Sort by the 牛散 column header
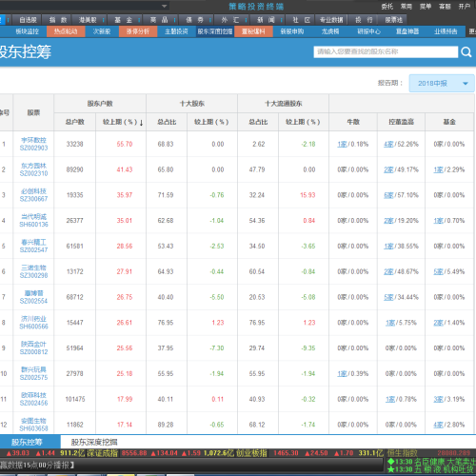The width and height of the screenshot is (476, 476). pyautogui.click(x=353, y=122)
